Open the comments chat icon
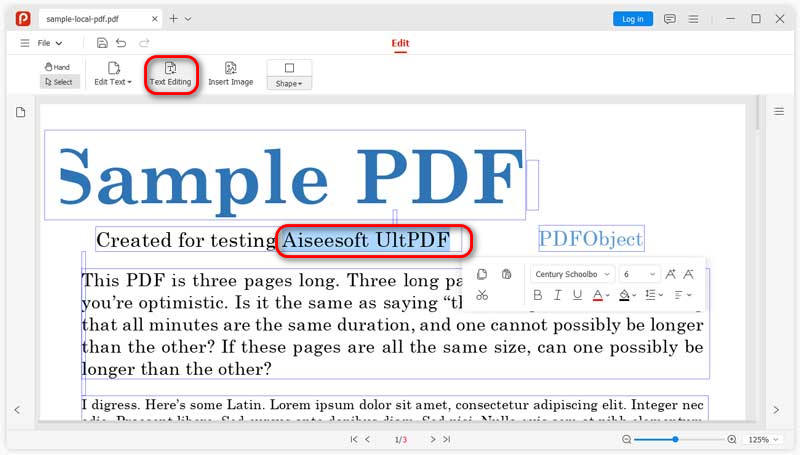This screenshot has height=455, width=800. click(669, 19)
